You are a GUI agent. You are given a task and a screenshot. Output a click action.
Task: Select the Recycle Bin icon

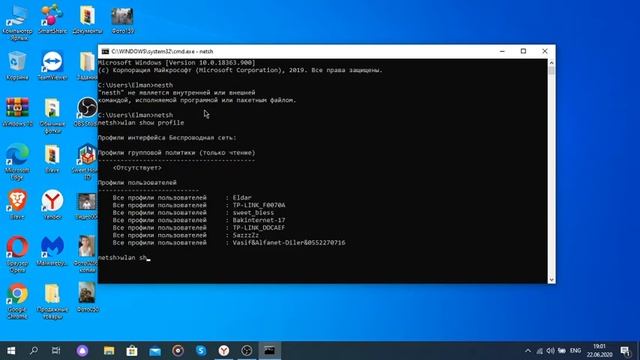(x=17, y=65)
